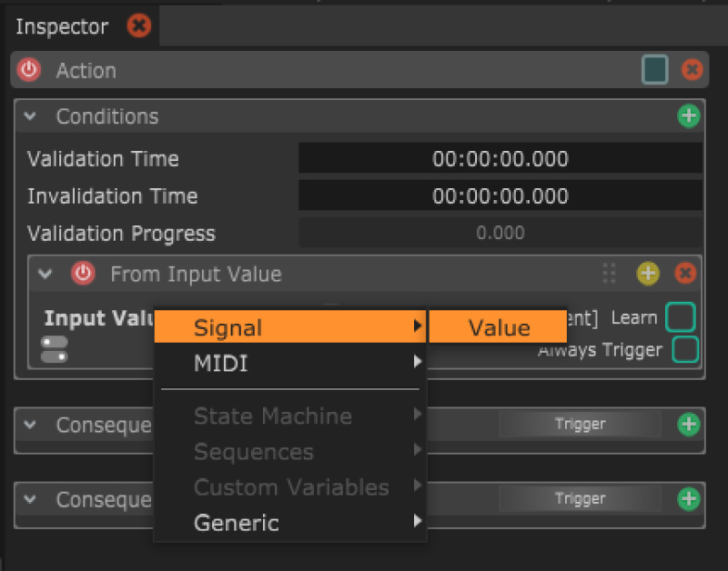Viewport: 728px width, 571px height.
Task: Add a condition with green plus icon
Action: 689,116
